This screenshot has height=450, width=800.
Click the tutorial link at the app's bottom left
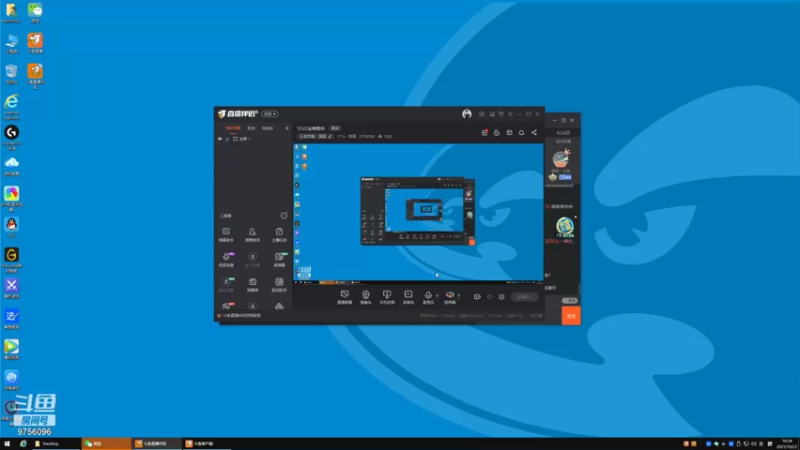241,316
